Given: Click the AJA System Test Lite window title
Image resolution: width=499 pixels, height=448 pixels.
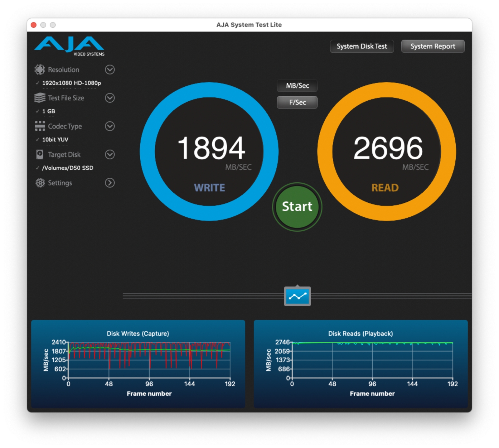Looking at the screenshot, I should (x=249, y=25).
